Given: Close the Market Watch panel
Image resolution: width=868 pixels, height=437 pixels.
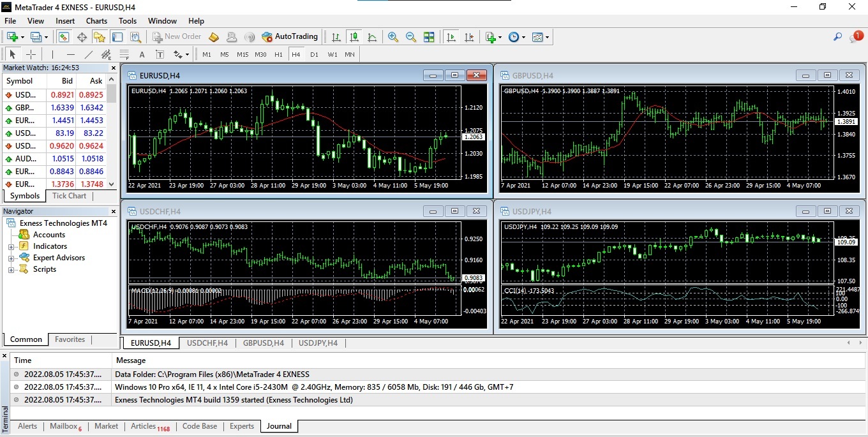Looking at the screenshot, I should tap(114, 68).
